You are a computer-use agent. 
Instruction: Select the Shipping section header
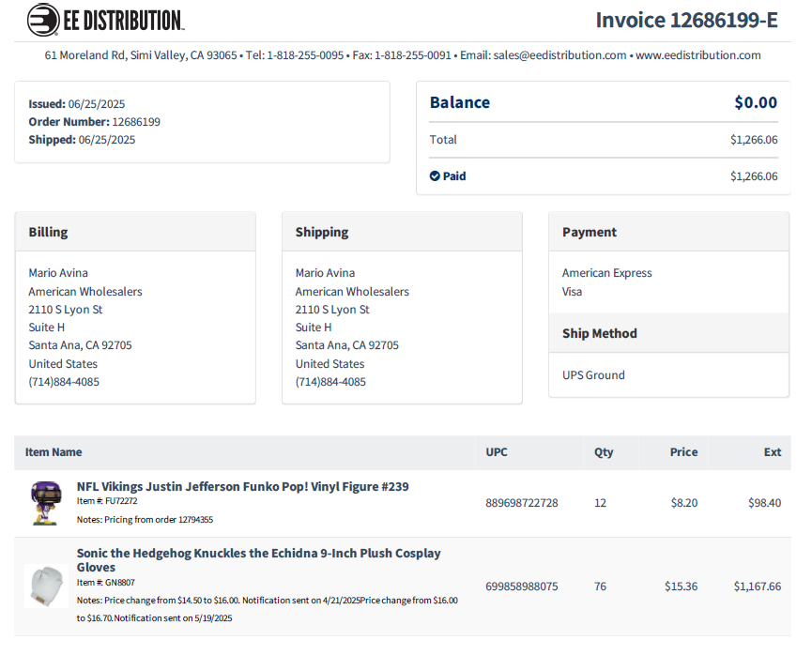coord(322,232)
